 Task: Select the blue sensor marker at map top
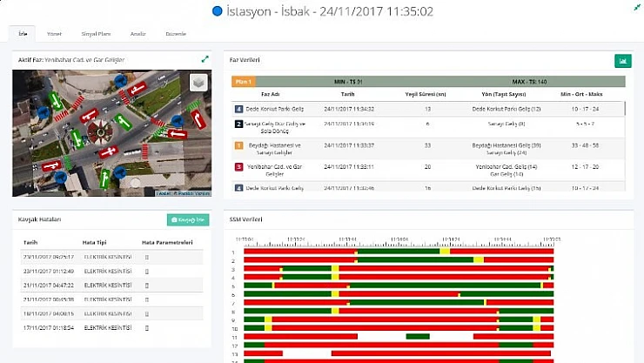tap(120, 81)
